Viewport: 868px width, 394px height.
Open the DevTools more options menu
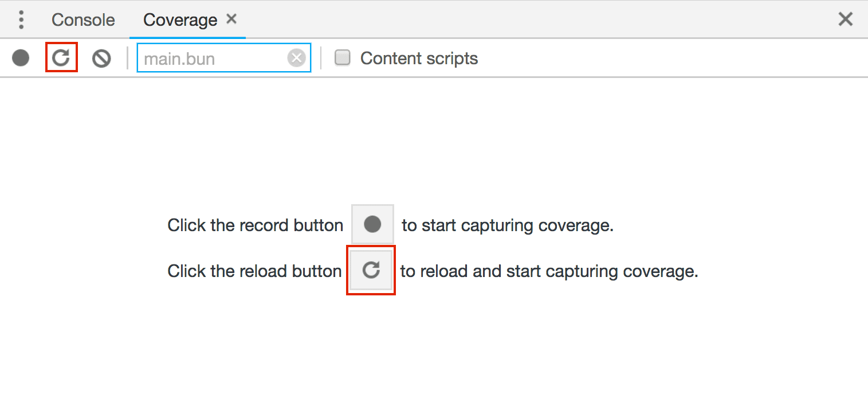[x=21, y=19]
